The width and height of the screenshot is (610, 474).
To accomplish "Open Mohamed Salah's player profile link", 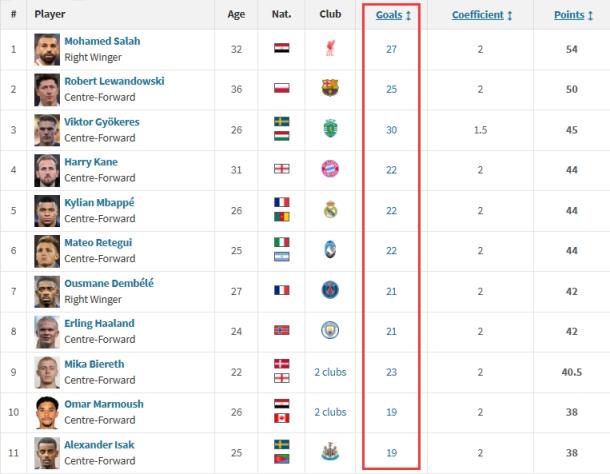I will [102, 41].
